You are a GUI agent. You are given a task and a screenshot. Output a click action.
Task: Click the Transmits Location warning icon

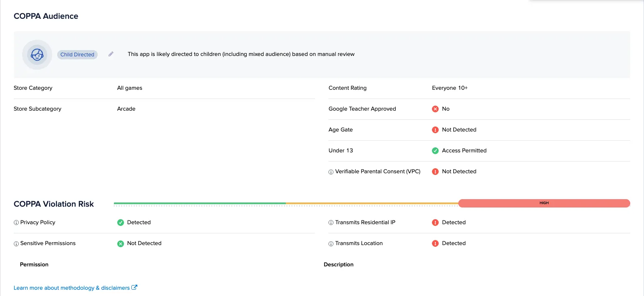coord(435,243)
